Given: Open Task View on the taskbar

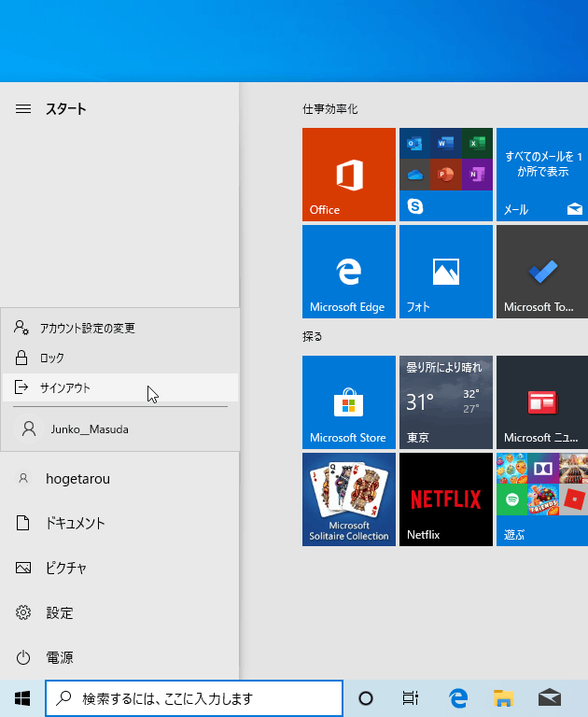Looking at the screenshot, I should pyautogui.click(x=410, y=698).
